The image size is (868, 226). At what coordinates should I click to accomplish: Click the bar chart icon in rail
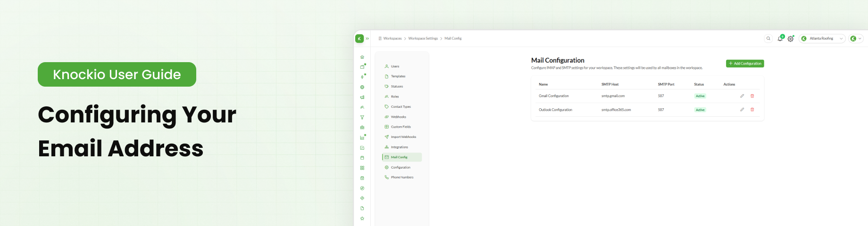tap(362, 138)
